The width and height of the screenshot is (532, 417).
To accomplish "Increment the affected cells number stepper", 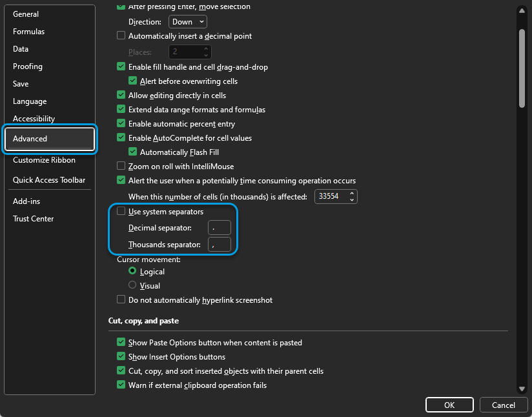I will click(351, 193).
